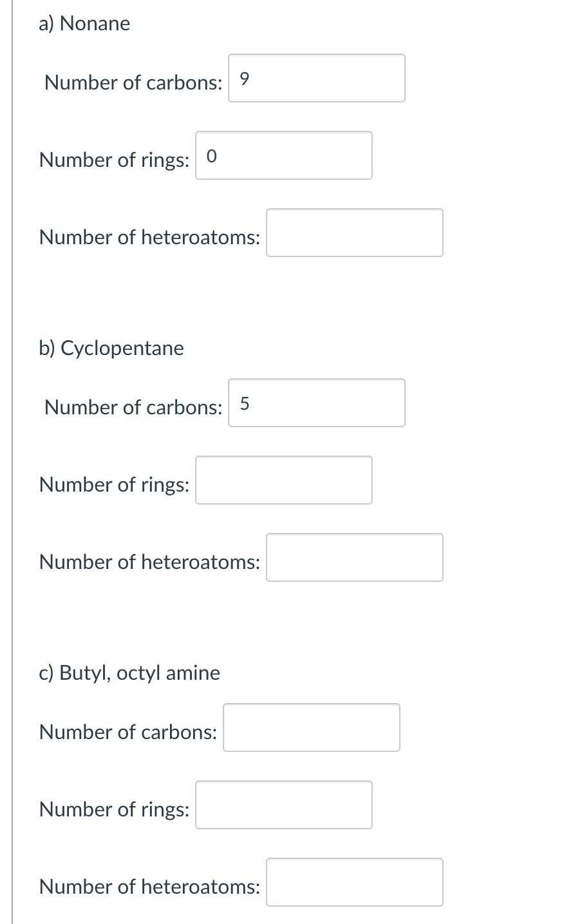Click 'Number of rings:' label under Butyl, octyl amine
The image size is (564, 924).
pyautogui.click(x=115, y=810)
